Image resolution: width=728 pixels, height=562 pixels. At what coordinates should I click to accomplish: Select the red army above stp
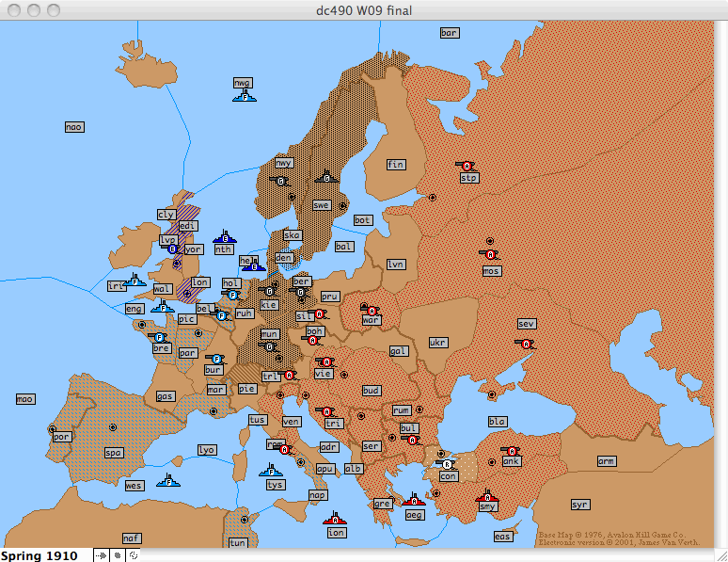467,166
